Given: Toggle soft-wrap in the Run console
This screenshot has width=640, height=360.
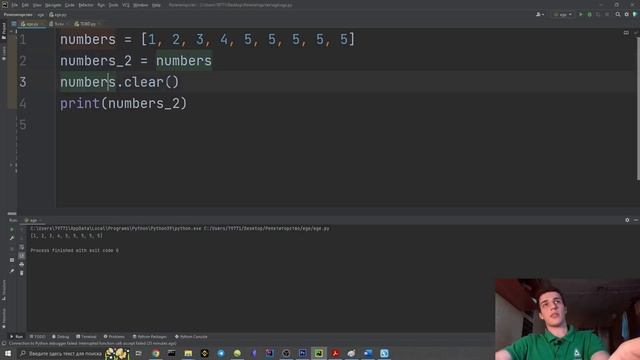Looking at the screenshot, I should coord(22,247).
